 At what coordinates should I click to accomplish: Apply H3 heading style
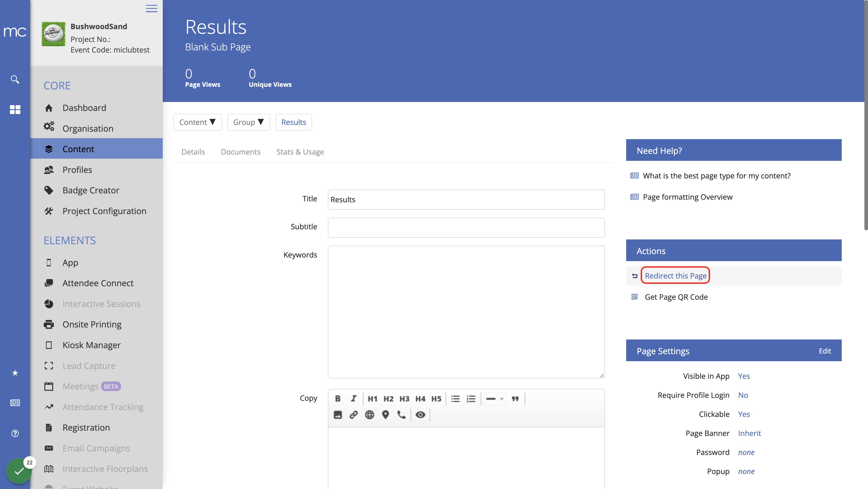[404, 399]
